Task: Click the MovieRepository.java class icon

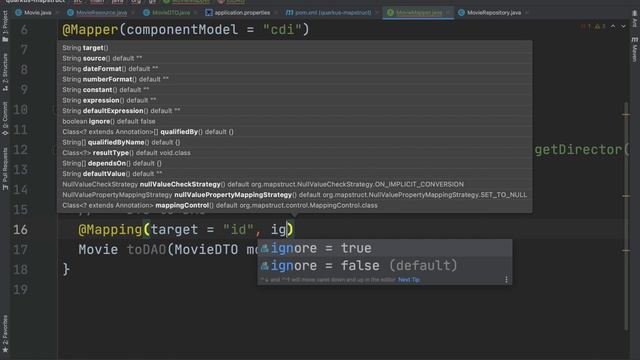Action: point(461,13)
